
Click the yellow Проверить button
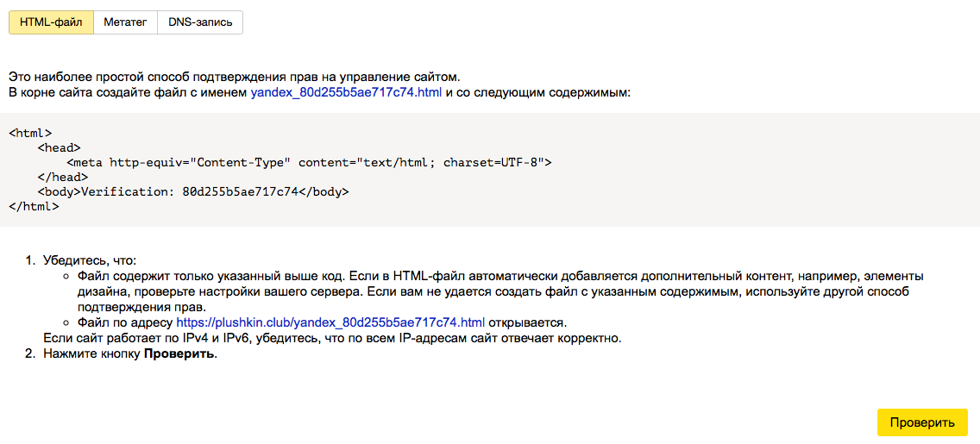coord(922,422)
